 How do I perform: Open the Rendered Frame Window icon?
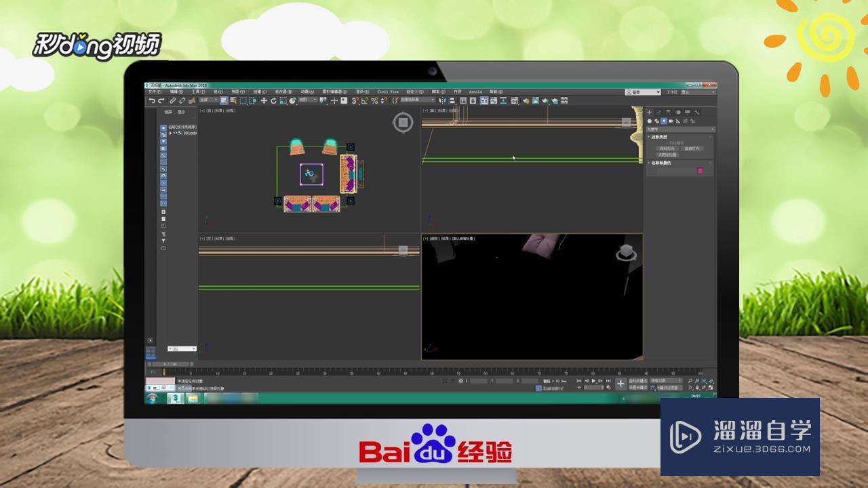pos(535,100)
